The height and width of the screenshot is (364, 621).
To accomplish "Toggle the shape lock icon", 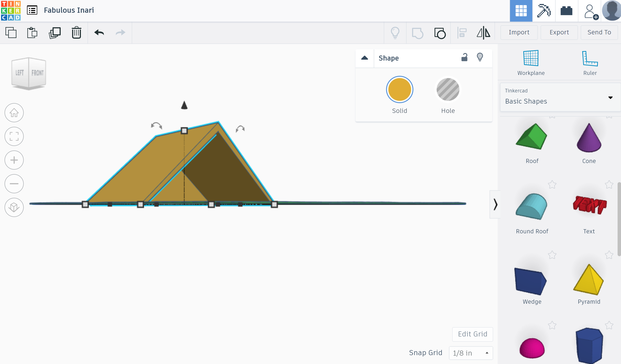I will pyautogui.click(x=464, y=58).
